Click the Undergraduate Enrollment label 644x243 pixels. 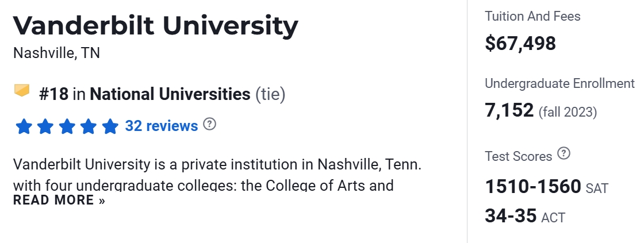point(559,83)
